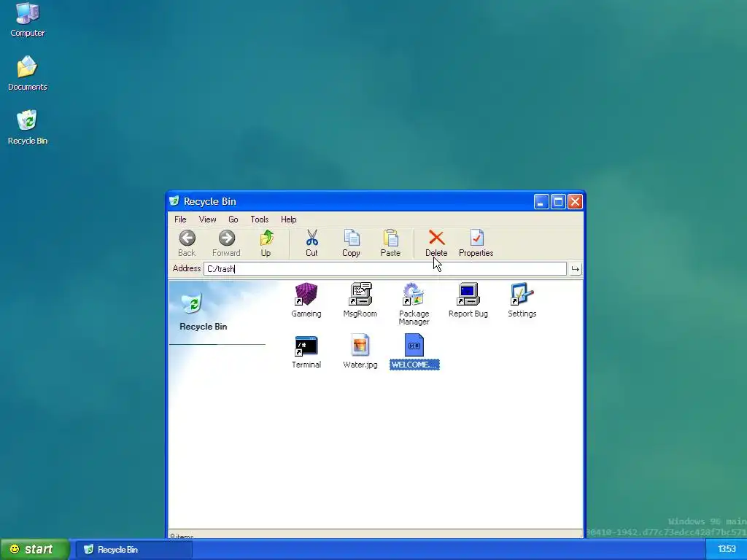Open Properties from the toolbar
Image resolution: width=747 pixels, height=560 pixels.
(x=476, y=244)
